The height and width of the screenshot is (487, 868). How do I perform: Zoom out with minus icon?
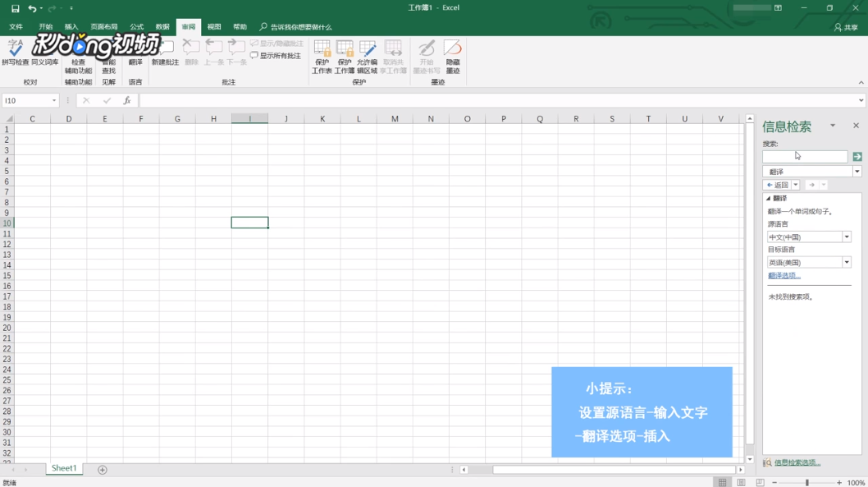point(774,483)
